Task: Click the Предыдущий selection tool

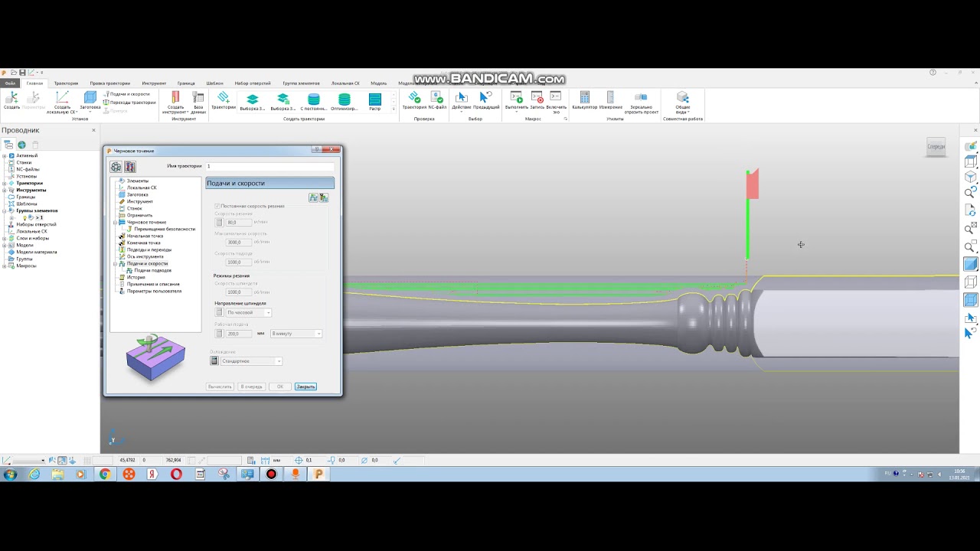Action: point(485,101)
